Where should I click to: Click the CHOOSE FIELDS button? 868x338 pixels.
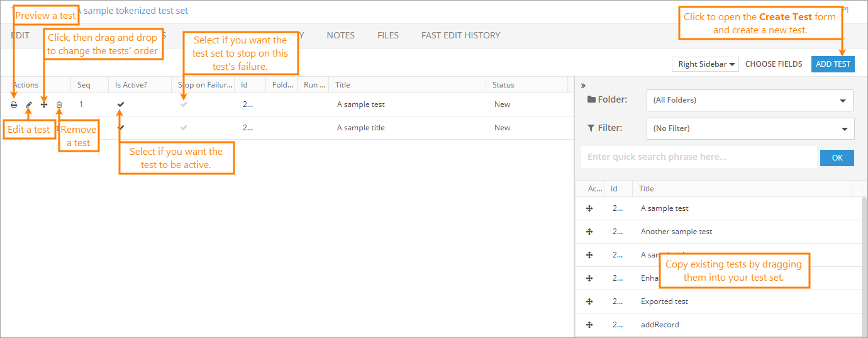point(774,64)
